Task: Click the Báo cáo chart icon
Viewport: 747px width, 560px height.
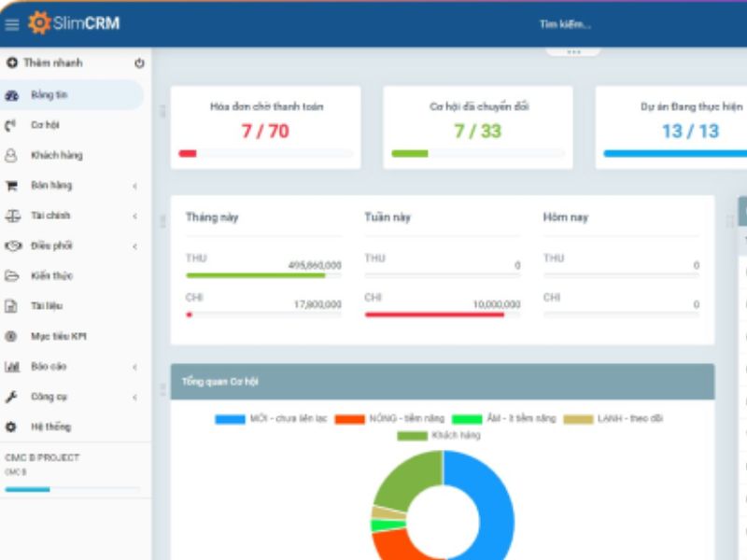Action: point(10,367)
